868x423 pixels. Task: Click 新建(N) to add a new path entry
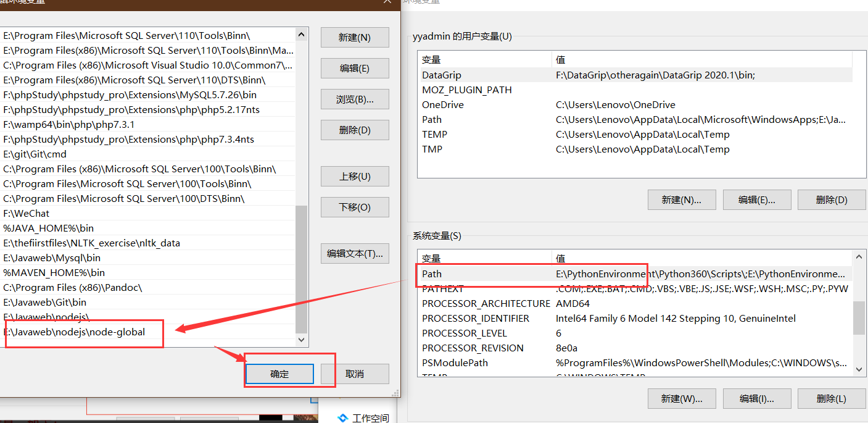click(x=355, y=37)
